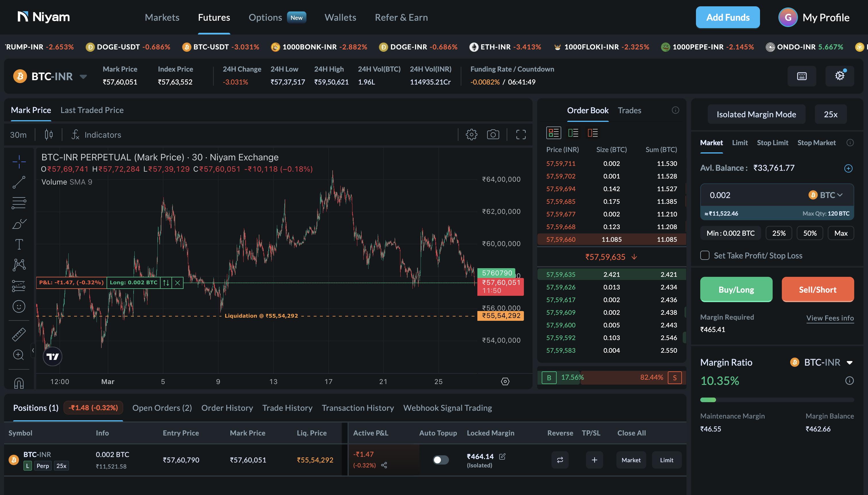
Task: Click the order quantity input field
Action: 754,195
